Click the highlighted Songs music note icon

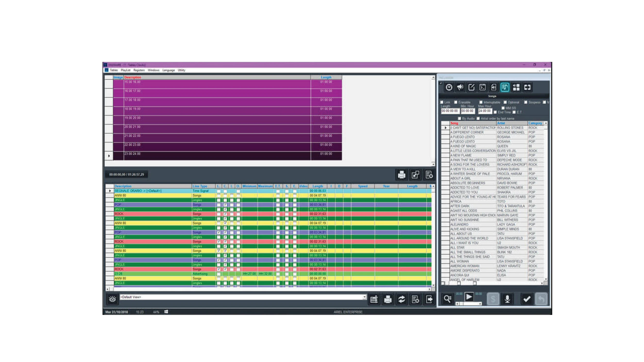[x=505, y=88]
